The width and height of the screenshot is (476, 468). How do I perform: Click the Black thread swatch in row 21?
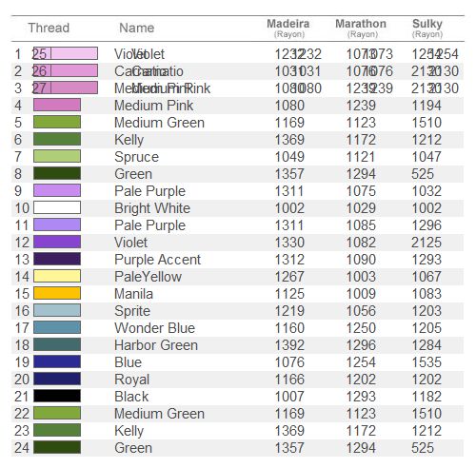57,396
